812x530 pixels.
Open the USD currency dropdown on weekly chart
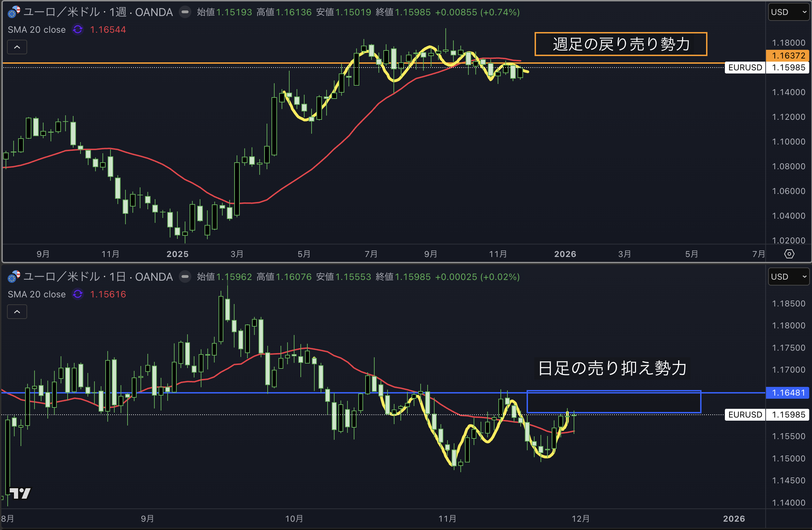coord(788,12)
